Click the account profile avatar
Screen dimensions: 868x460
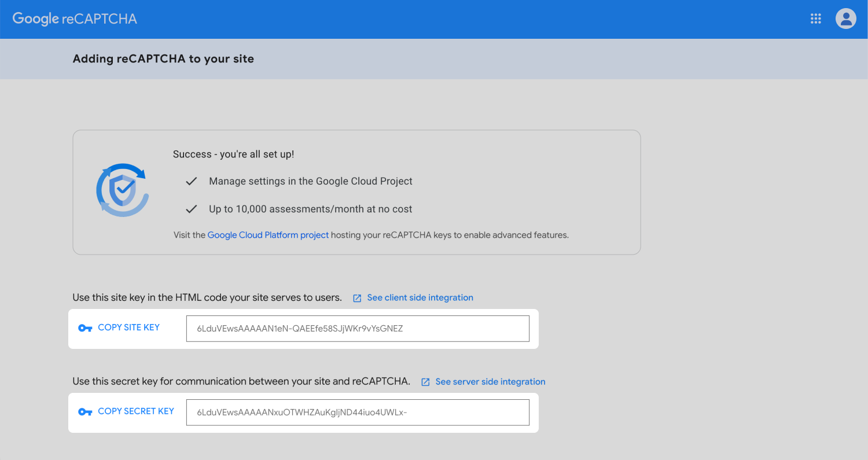click(x=845, y=19)
